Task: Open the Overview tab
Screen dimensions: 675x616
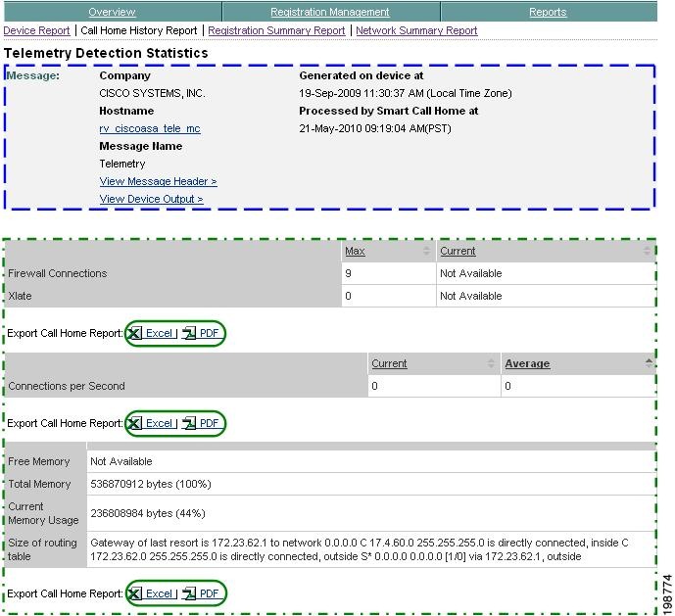Action: (112, 13)
